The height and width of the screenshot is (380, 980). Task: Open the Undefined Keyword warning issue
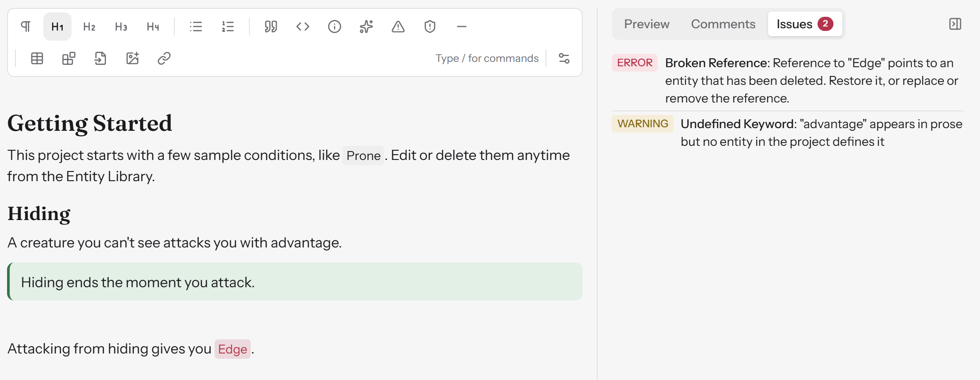click(788, 133)
